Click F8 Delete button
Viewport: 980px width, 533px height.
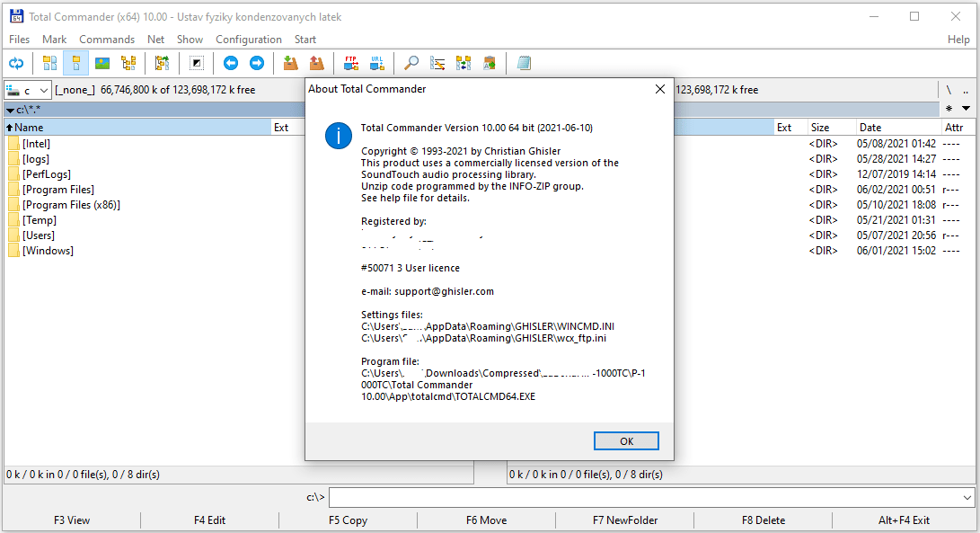(764, 520)
